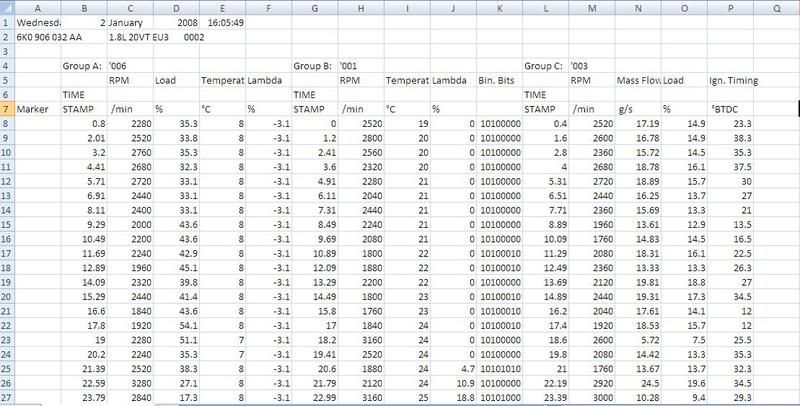Click the 'January' cell
The width and height of the screenshot is (800, 406).
pos(130,23)
